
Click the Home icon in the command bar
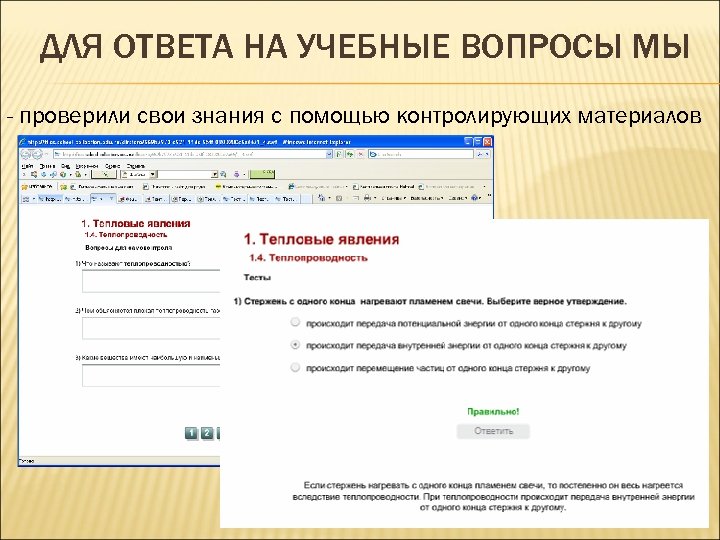[x=321, y=198]
